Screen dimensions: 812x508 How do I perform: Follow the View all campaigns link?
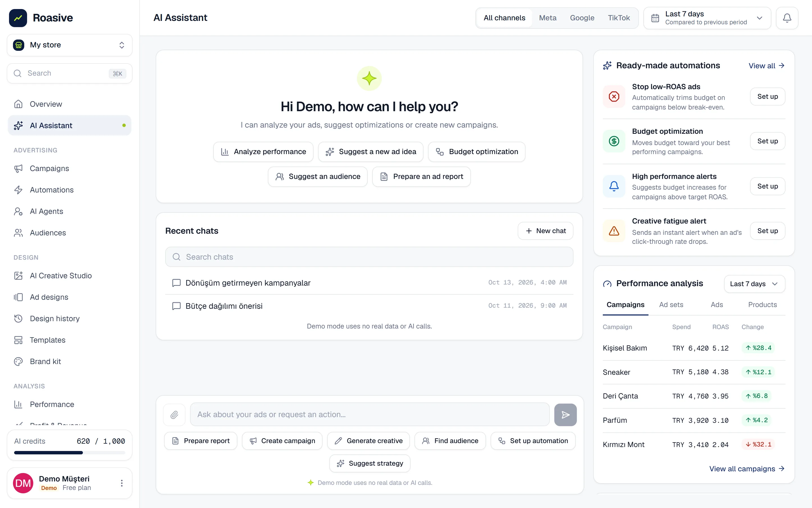point(747,469)
